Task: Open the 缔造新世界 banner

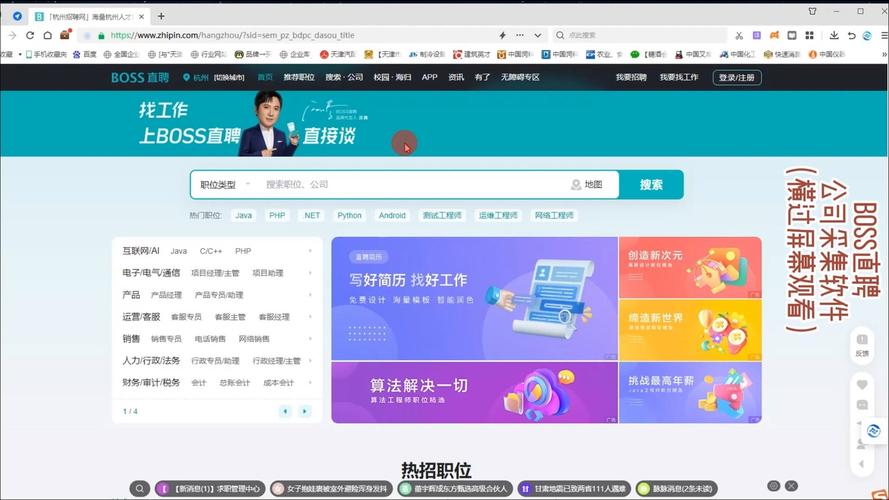Action: pos(690,330)
